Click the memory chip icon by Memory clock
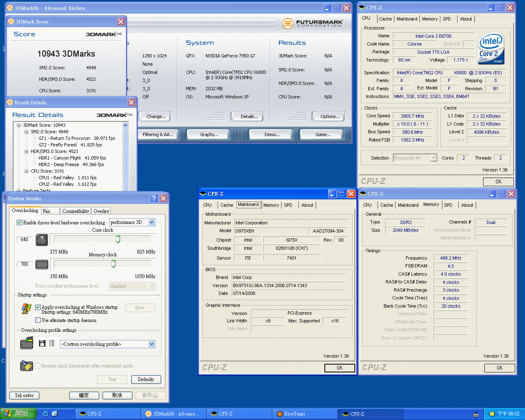Screen dimensions: 525x420 pyautogui.click(x=42, y=265)
